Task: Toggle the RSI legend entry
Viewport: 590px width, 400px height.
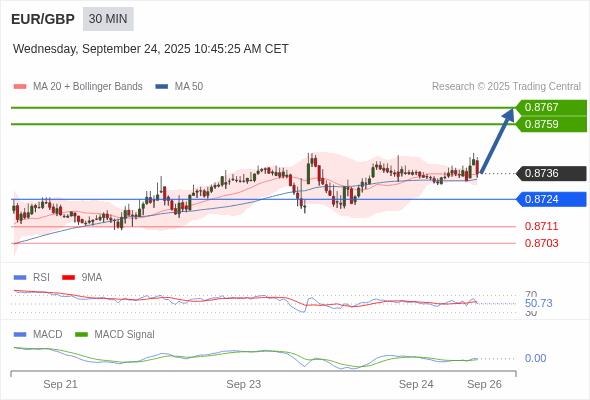Action: click(x=32, y=278)
